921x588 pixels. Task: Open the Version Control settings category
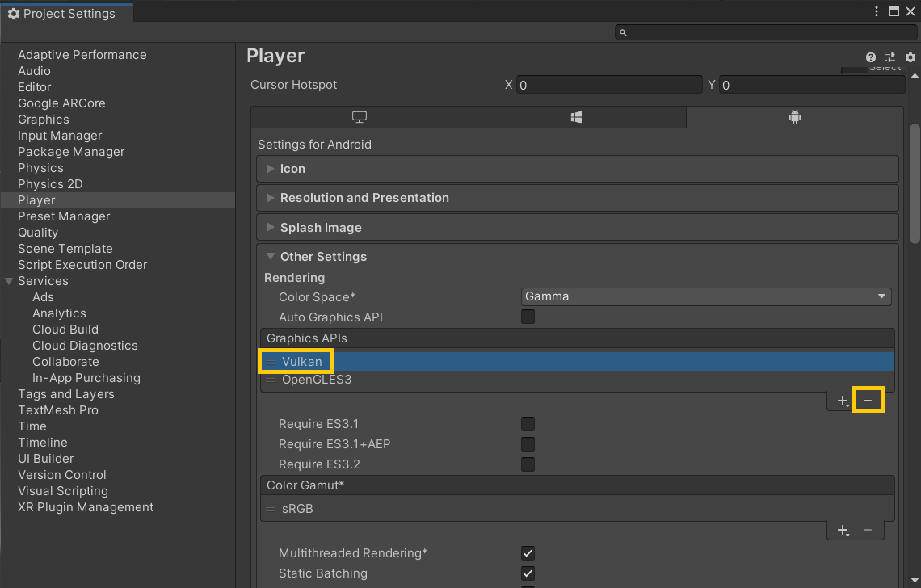[x=62, y=475]
